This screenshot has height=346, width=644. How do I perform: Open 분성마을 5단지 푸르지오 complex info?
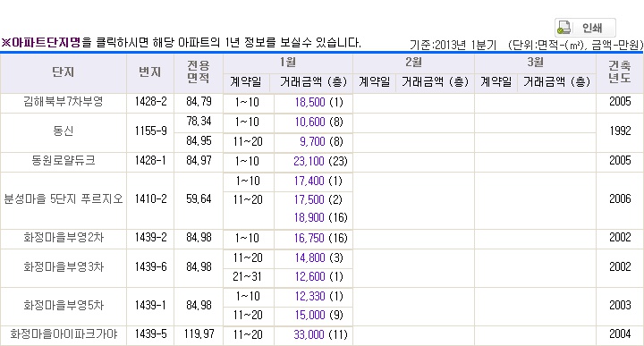[64, 199]
